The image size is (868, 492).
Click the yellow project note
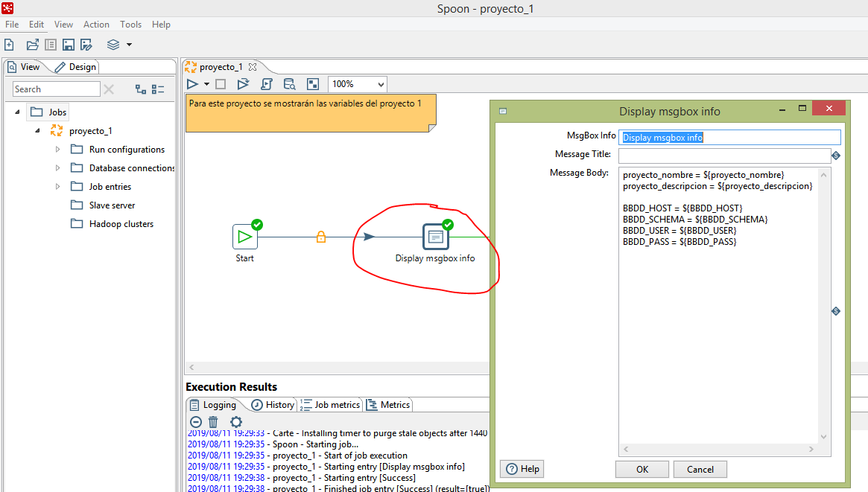[311, 113]
